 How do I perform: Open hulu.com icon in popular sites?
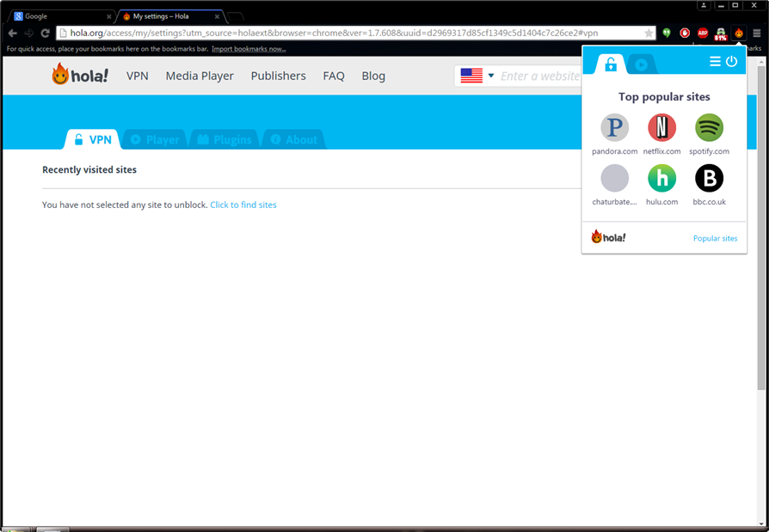click(x=661, y=178)
